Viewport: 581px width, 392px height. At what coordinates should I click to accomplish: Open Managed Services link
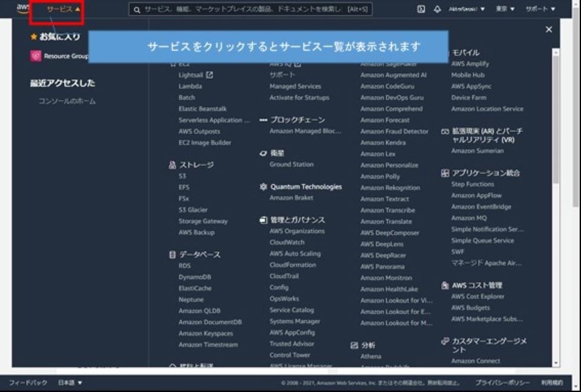point(295,87)
